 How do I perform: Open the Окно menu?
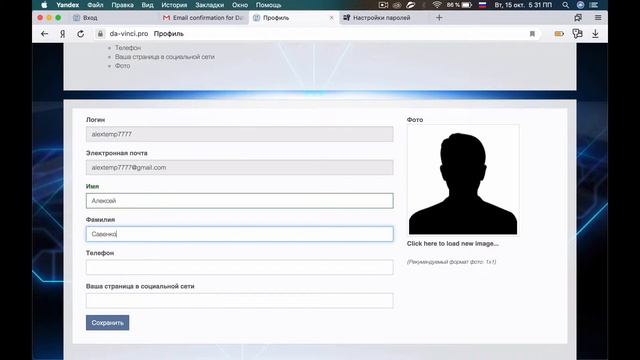click(x=240, y=5)
